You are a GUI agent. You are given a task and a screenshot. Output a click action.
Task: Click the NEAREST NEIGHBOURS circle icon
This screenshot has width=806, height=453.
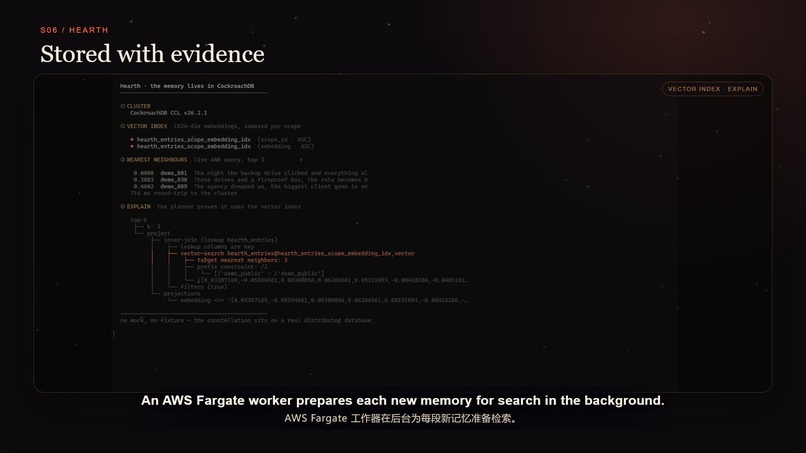pos(123,159)
